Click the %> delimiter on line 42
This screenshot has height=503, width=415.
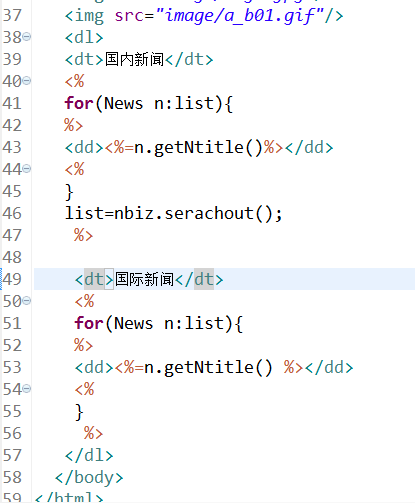pyautogui.click(x=74, y=125)
